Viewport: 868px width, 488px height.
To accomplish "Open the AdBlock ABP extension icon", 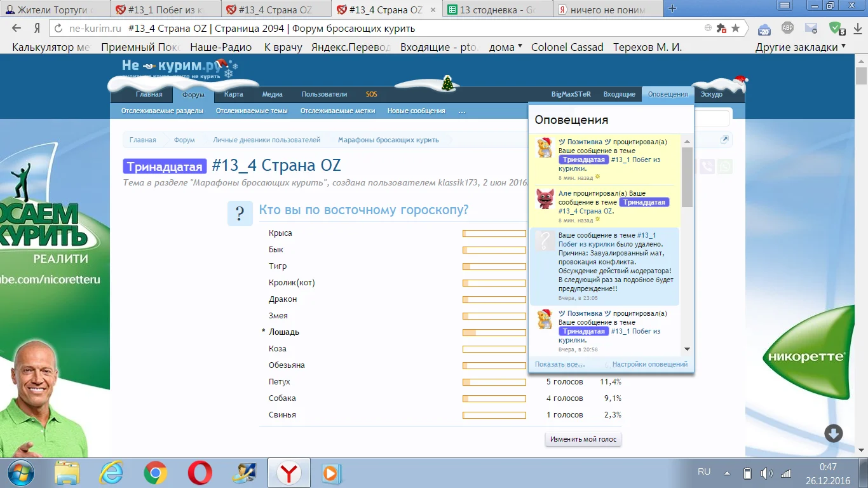I will [x=787, y=28].
